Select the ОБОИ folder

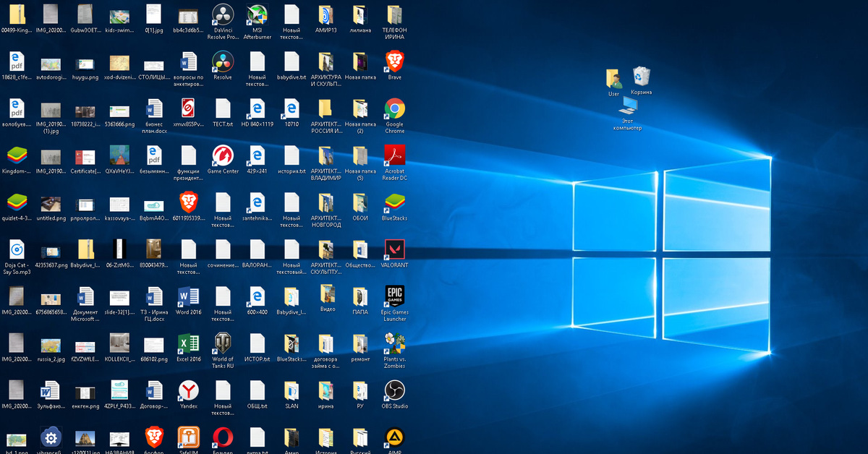tap(359, 203)
